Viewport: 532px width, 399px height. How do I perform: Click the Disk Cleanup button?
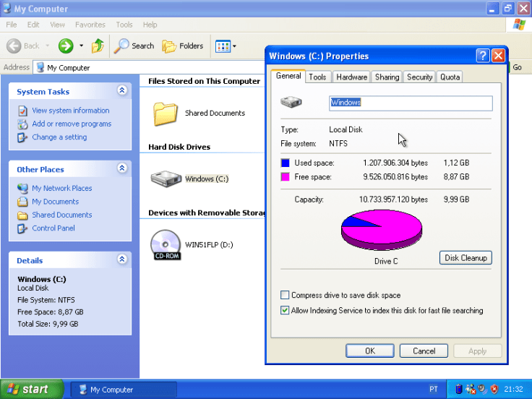465,258
